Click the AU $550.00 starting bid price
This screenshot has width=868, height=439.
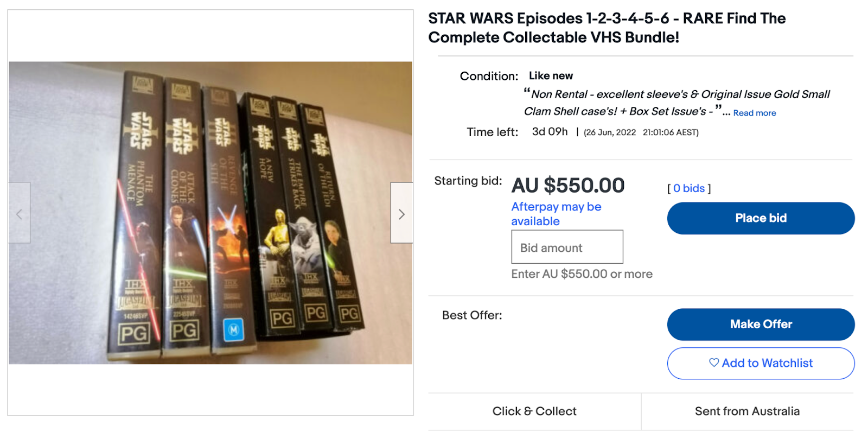point(568,186)
